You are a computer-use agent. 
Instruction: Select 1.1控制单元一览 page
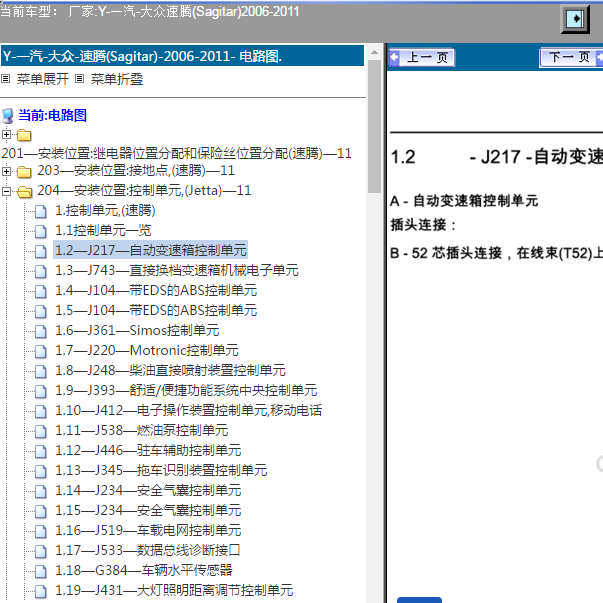(x=103, y=230)
